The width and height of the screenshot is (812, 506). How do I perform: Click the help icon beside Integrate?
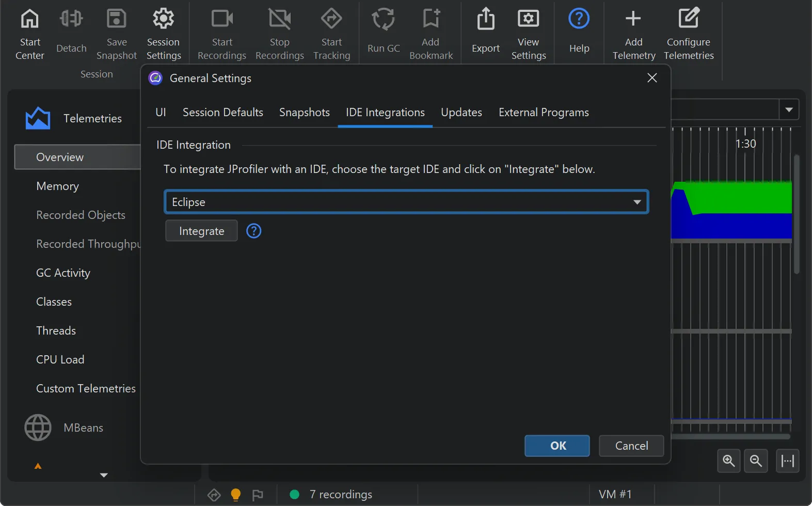254,231
